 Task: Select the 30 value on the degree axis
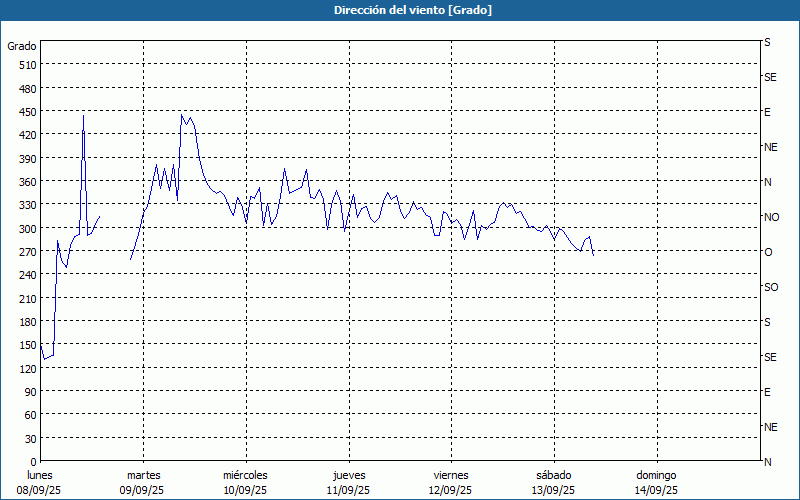(31, 439)
